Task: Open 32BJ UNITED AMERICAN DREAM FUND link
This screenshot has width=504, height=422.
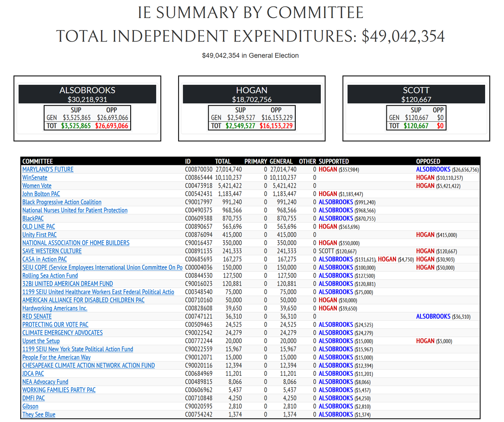Action: 68,284
